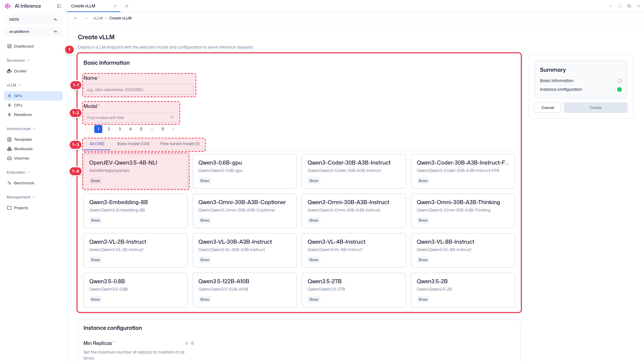The height and width of the screenshot is (362, 644).
Task: Focus the Find models filter field
Action: coord(130,118)
